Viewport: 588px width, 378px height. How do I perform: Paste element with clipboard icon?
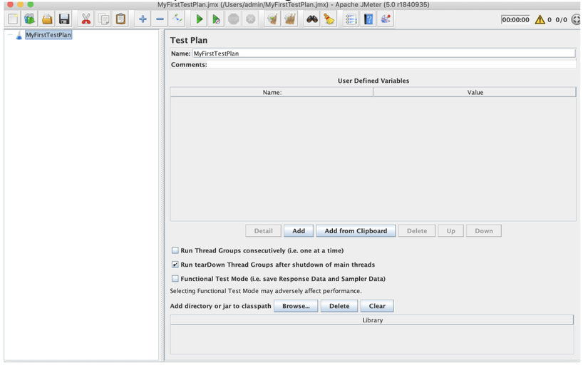120,19
